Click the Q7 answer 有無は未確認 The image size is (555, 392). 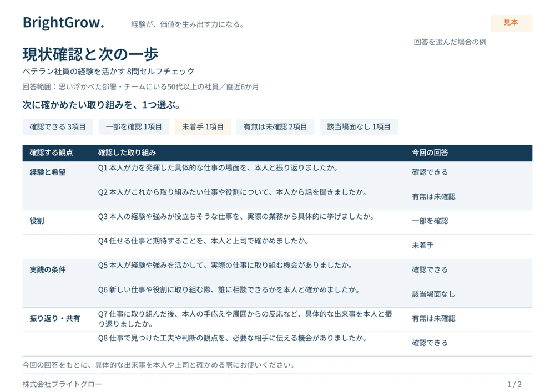click(433, 318)
